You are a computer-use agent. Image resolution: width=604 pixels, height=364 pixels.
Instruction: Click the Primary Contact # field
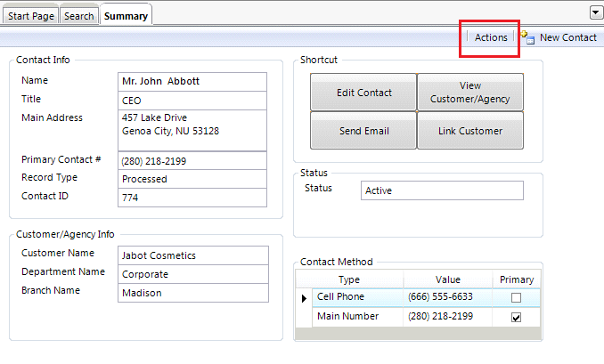click(192, 161)
